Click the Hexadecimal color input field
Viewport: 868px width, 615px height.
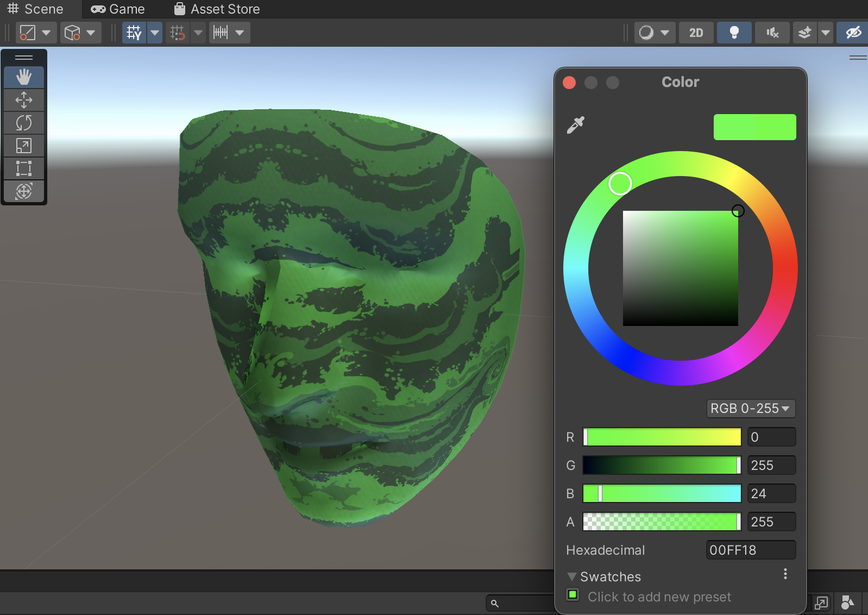pos(750,550)
